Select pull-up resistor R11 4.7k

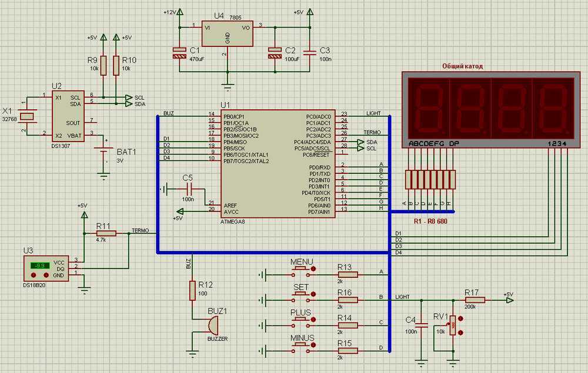tap(106, 233)
